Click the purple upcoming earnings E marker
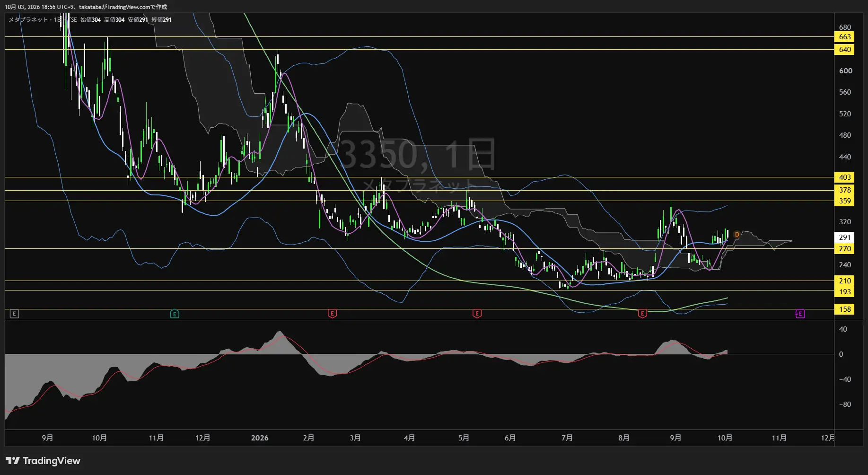 click(x=800, y=314)
